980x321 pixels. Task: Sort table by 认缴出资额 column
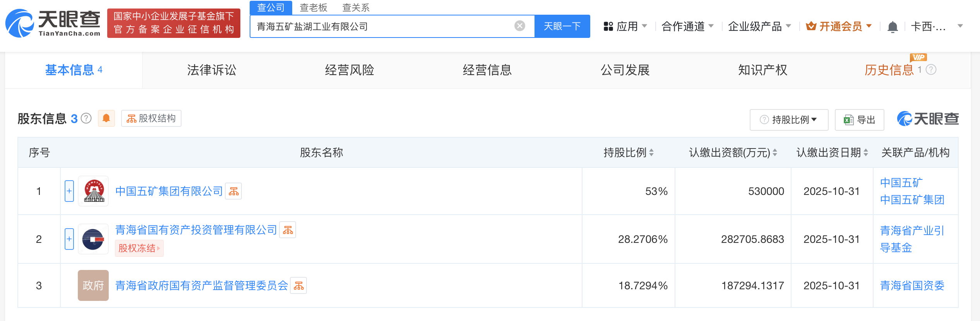[775, 153]
